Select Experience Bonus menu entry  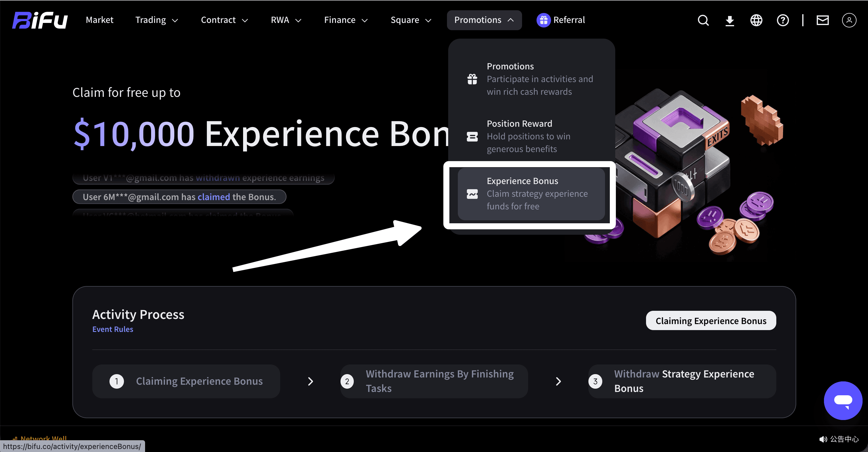pos(531,194)
